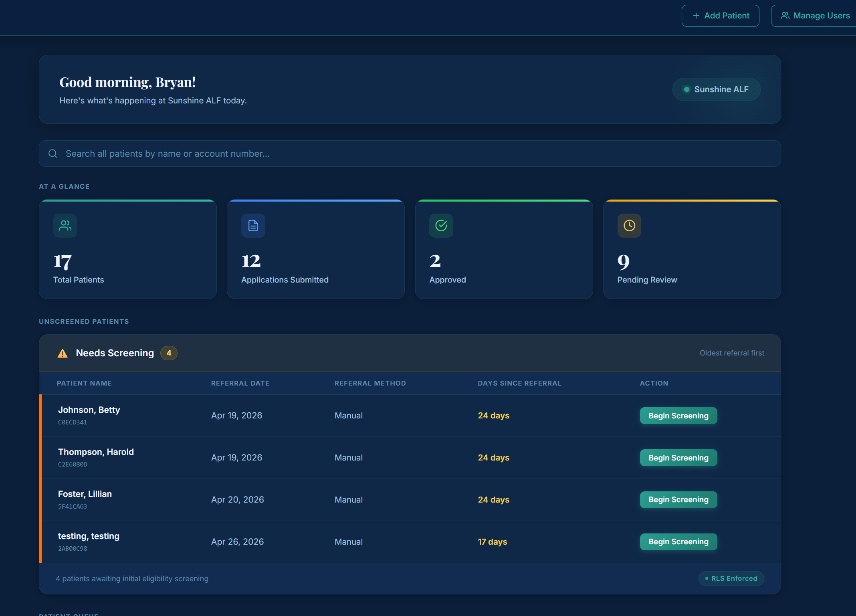856x616 pixels.
Task: Click Manual referral method for Foster, Lillian
Action: 349,500
